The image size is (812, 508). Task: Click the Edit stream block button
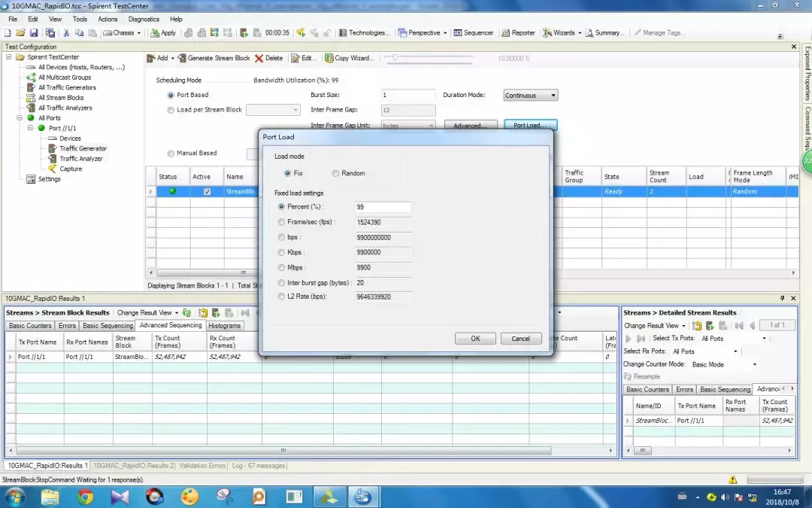click(x=303, y=58)
